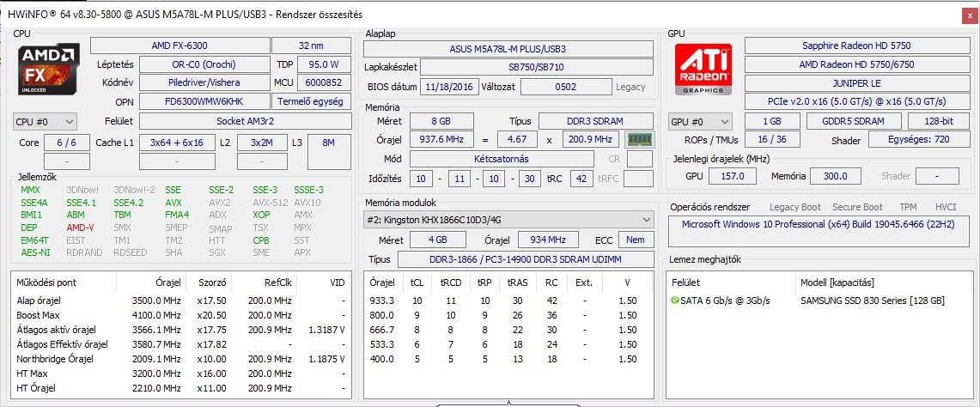Click the 6 / 6 core count

tap(67, 143)
